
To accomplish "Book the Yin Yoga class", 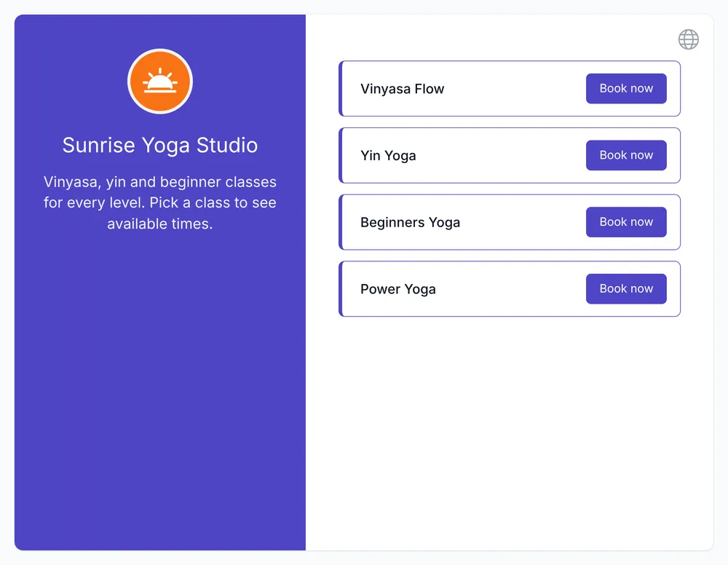I will [x=626, y=155].
